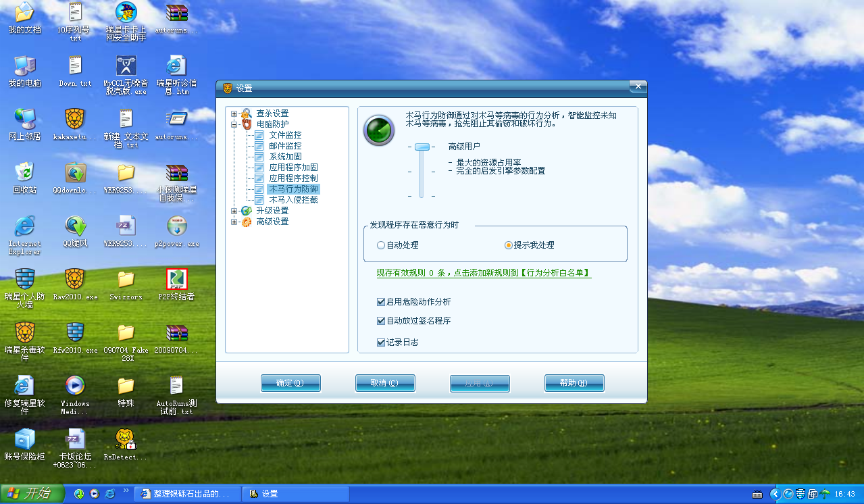Expand the 高级设置 tree node

click(x=234, y=222)
